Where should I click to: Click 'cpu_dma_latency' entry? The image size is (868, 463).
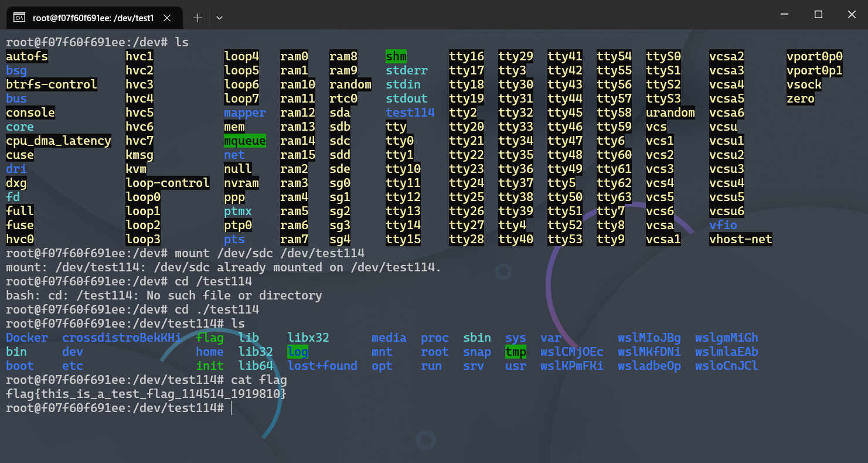(x=59, y=141)
